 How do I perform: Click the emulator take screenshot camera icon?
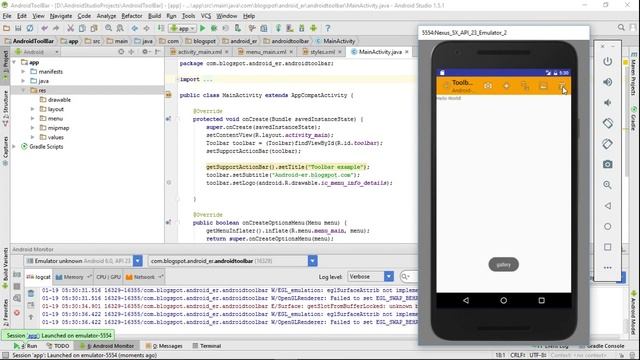(x=607, y=164)
